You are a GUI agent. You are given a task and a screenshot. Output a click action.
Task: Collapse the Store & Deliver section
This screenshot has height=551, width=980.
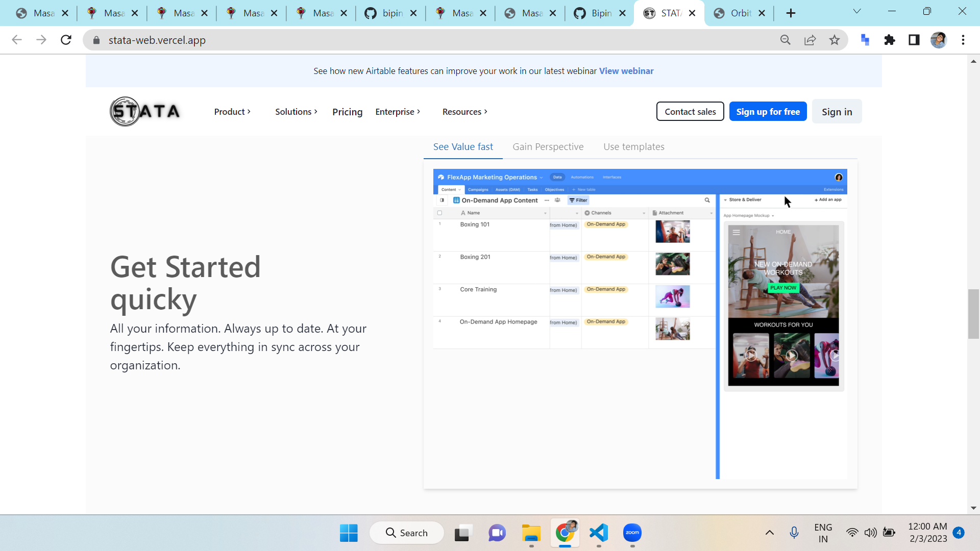point(725,199)
